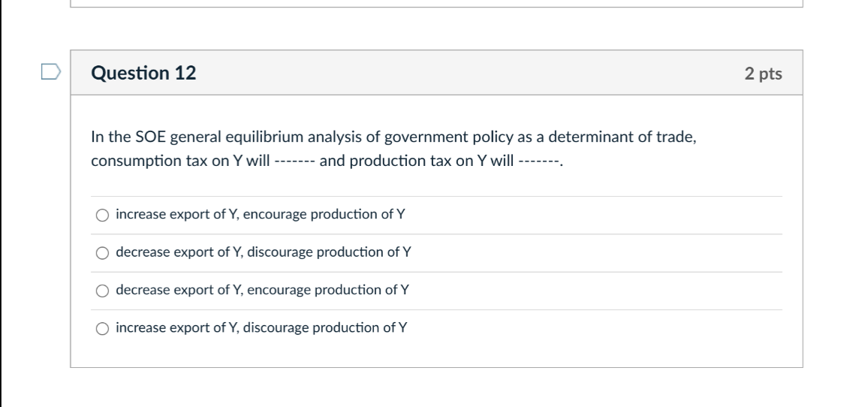Choose radio button for "decrease export of Y, discourage production"

coord(102,253)
